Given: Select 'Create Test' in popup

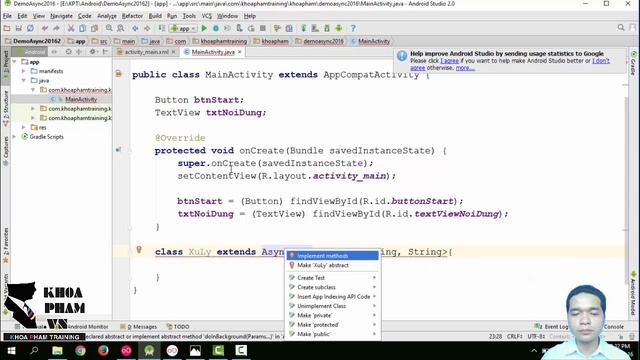Looking at the screenshot, I should coord(333,278).
